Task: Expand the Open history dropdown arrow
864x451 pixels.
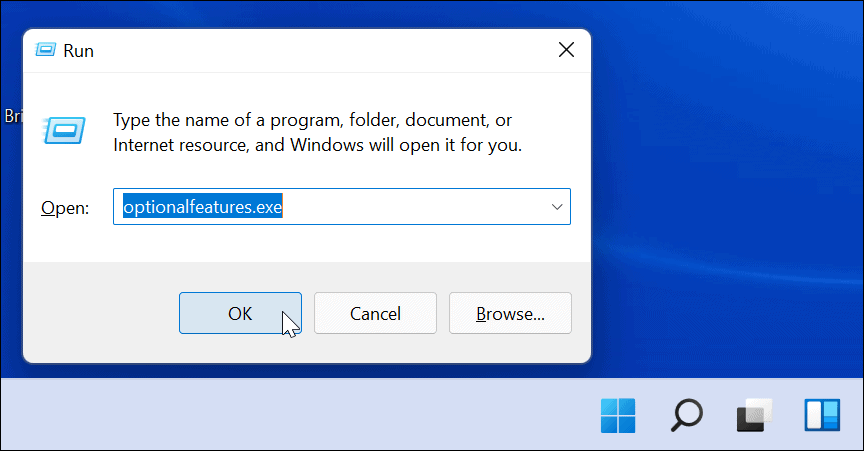Action: pos(556,206)
